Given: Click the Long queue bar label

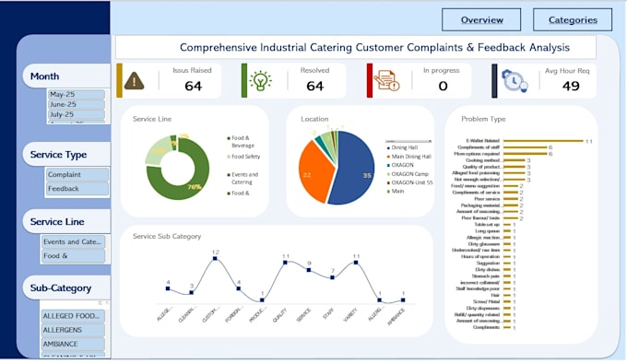Looking at the screenshot, I should point(488,231).
